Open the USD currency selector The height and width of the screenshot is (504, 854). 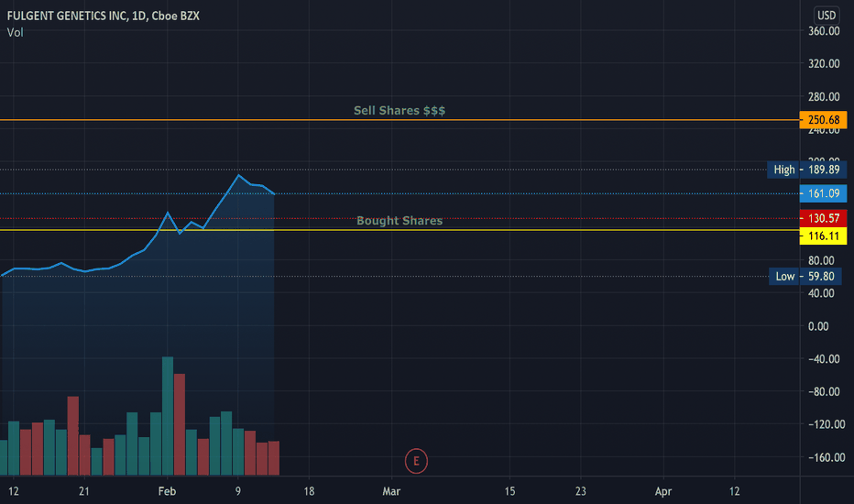(827, 16)
